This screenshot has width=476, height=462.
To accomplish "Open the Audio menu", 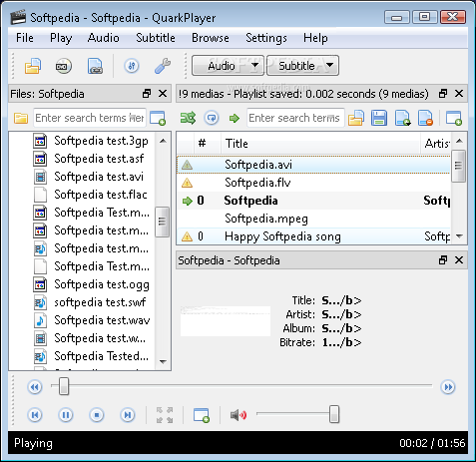I will (x=104, y=38).
